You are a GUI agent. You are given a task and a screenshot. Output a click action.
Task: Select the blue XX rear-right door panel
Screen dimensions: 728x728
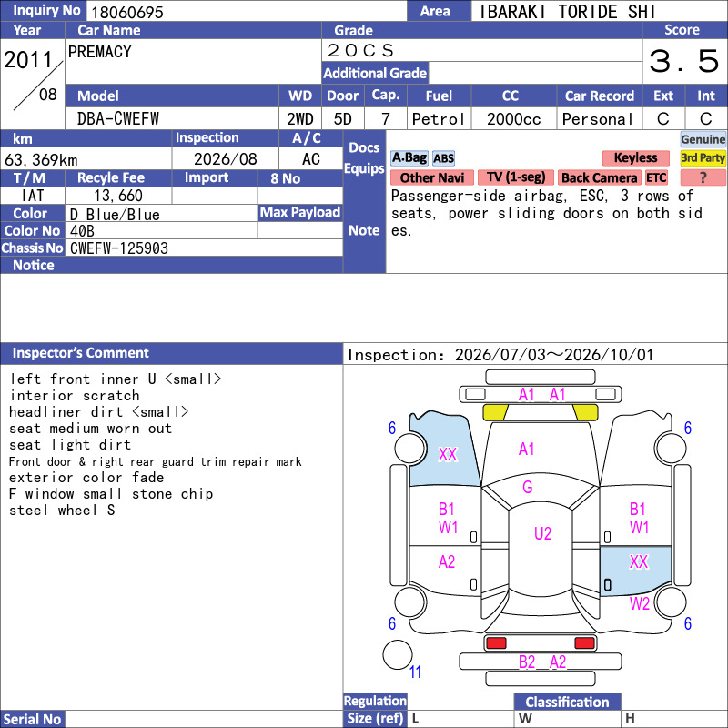[x=635, y=571]
